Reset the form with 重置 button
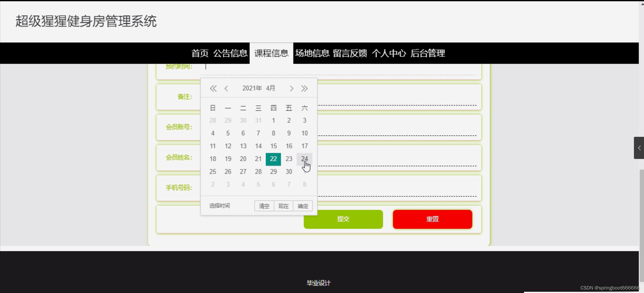Viewport: 644px width, 293px height. (x=432, y=219)
